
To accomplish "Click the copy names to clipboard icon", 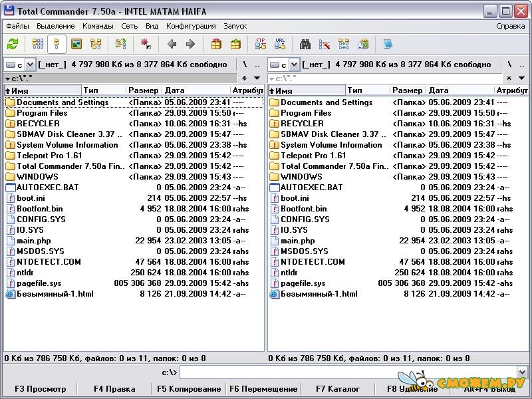I will [363, 44].
